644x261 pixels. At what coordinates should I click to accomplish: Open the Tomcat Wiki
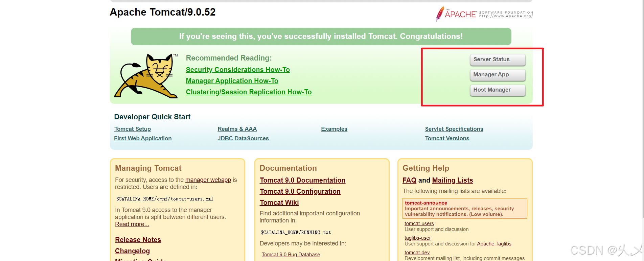coord(279,203)
